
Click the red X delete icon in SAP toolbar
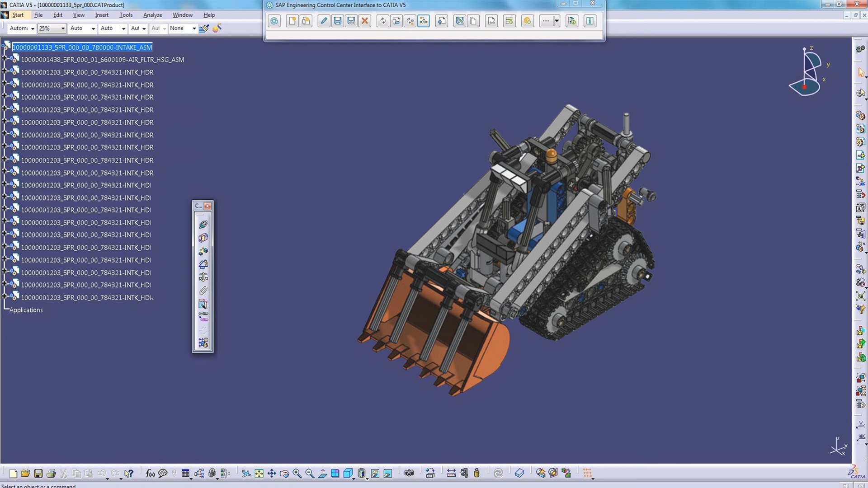(x=364, y=21)
